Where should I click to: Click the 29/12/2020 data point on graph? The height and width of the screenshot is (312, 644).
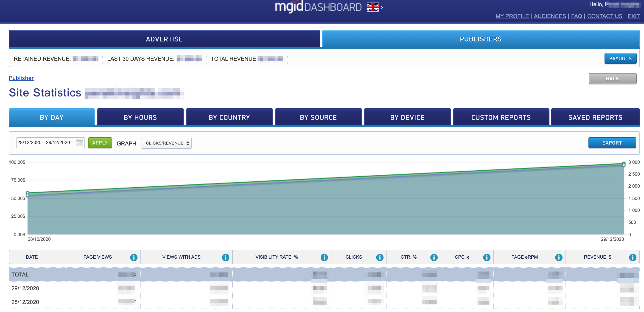pyautogui.click(x=624, y=164)
